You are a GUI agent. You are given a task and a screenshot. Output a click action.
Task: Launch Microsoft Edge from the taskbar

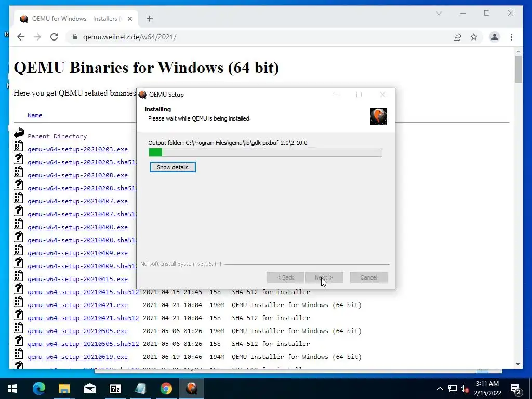(38, 389)
